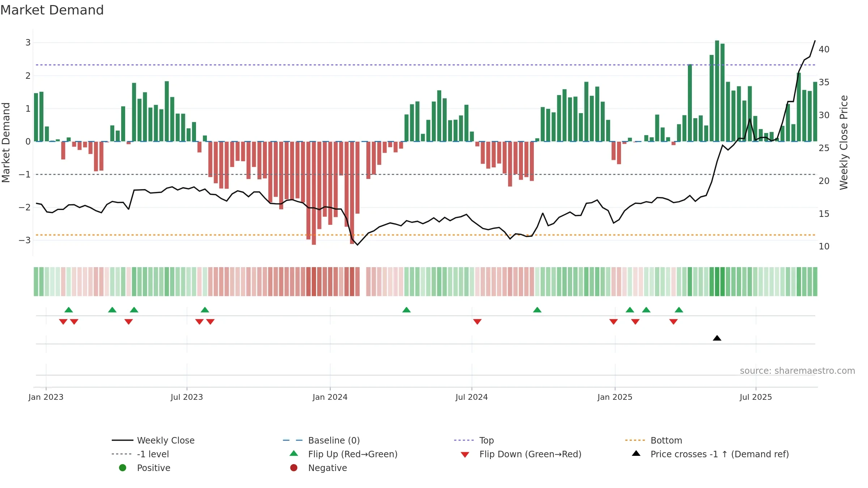Toggle the Top legend entry
Screen dimensions: 868x488
tap(474, 440)
